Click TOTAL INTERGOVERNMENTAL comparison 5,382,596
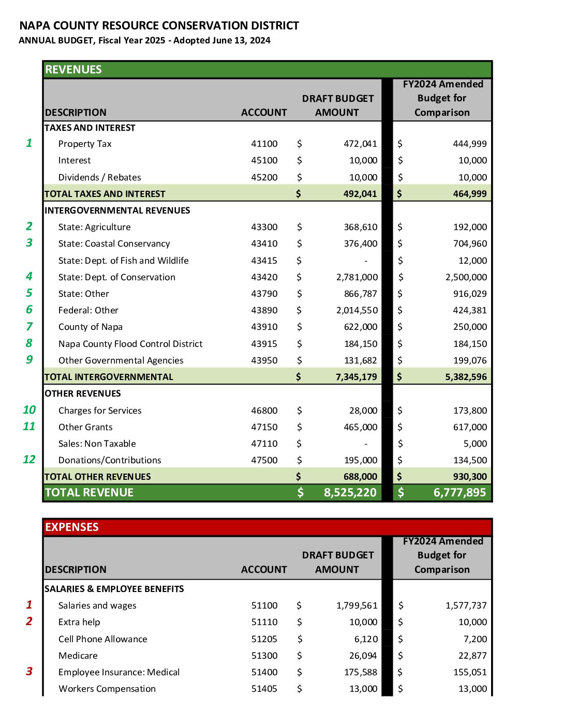Image resolution: width=563 pixels, height=728 pixels. click(466, 377)
